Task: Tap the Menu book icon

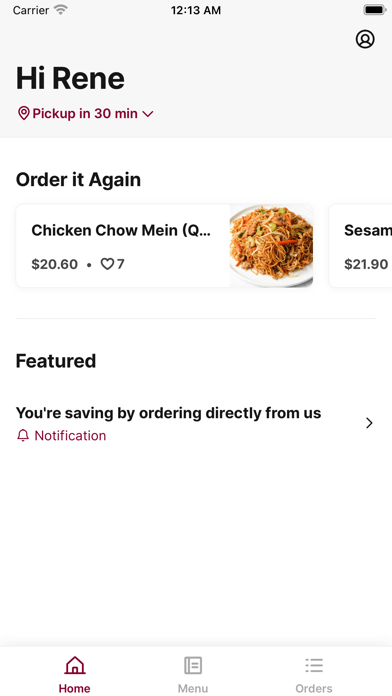Action: pyautogui.click(x=193, y=665)
